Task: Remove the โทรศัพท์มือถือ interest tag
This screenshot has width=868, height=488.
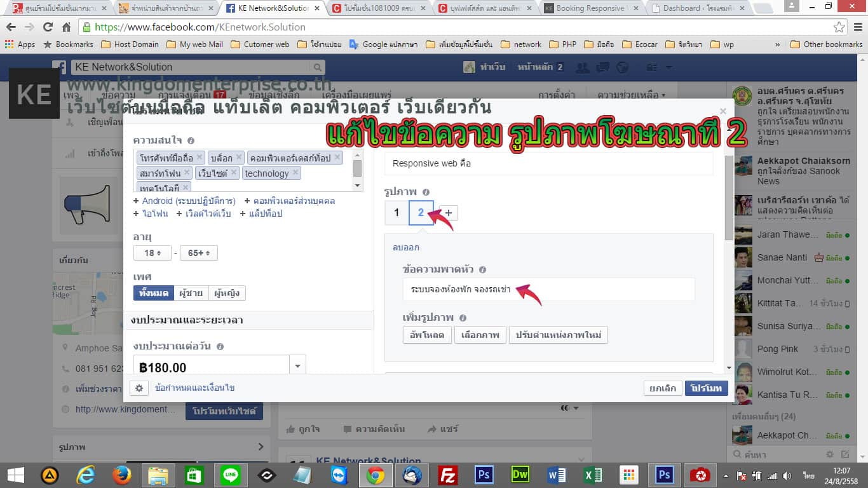Action: [200, 157]
